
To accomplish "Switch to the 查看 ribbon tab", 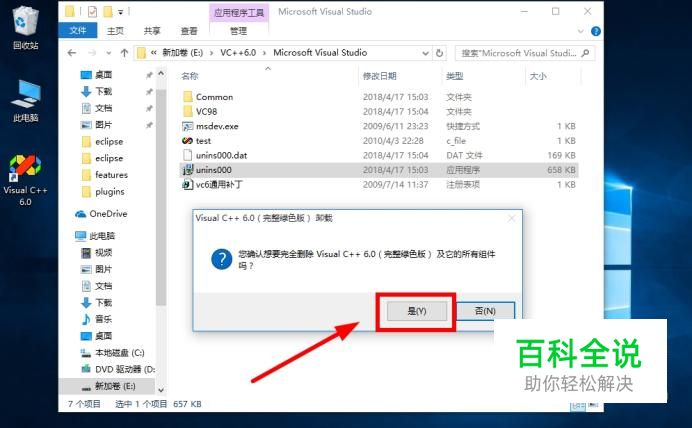I will click(x=189, y=31).
